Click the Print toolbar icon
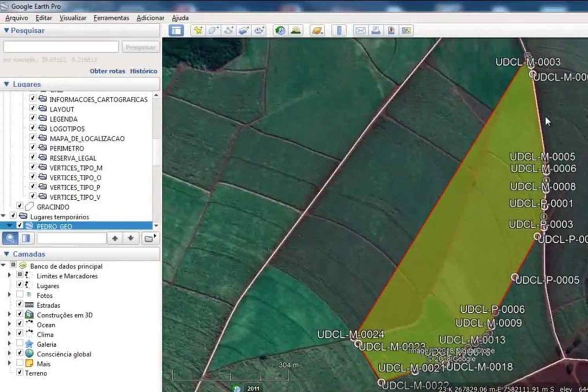 (x=376, y=30)
